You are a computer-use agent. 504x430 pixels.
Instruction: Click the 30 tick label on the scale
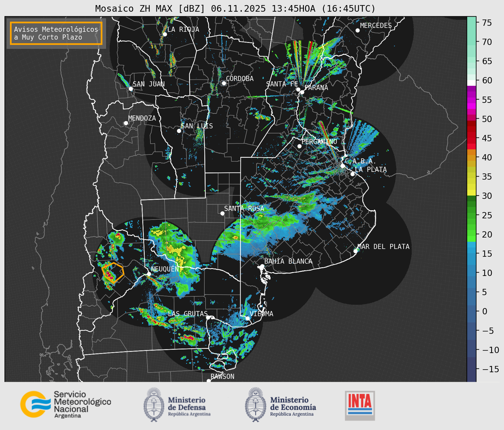[487, 196]
